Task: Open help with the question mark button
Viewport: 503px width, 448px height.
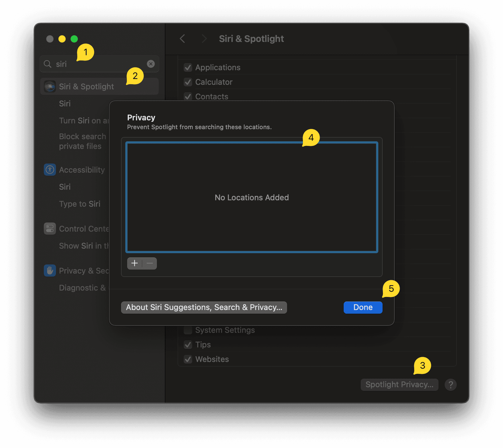Action: (450, 385)
